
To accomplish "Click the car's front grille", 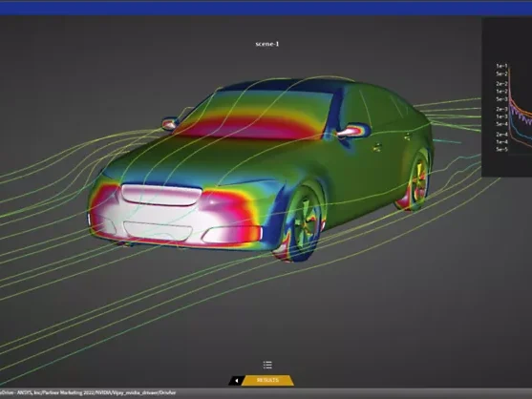I will click(x=161, y=196).
